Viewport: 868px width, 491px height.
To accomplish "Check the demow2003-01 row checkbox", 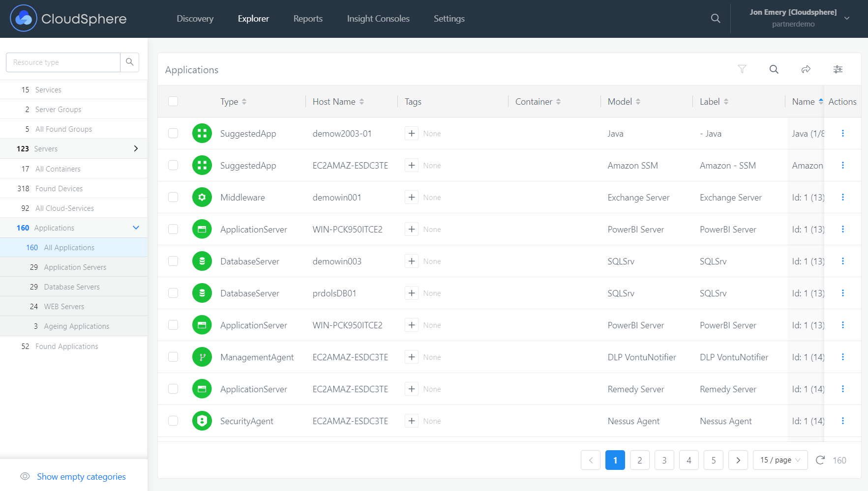I will [173, 133].
